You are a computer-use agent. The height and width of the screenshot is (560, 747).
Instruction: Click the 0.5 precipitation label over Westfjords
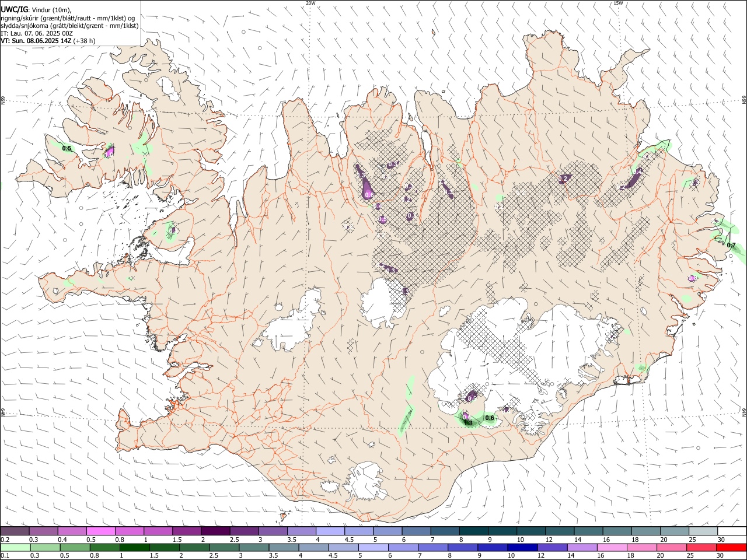click(x=67, y=148)
